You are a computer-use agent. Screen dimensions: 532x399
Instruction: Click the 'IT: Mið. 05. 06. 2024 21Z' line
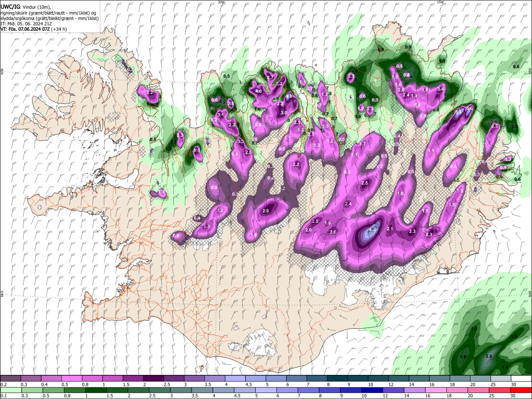click(26, 24)
